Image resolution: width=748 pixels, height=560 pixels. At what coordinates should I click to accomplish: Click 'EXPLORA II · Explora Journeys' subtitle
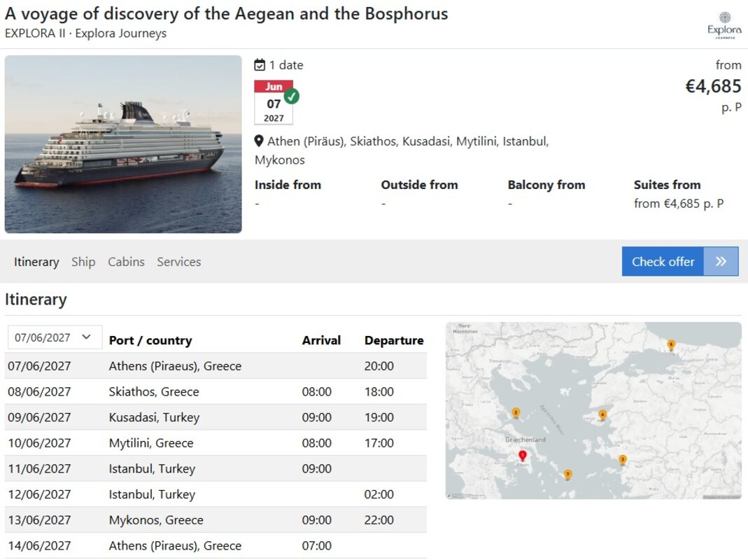coord(86,34)
